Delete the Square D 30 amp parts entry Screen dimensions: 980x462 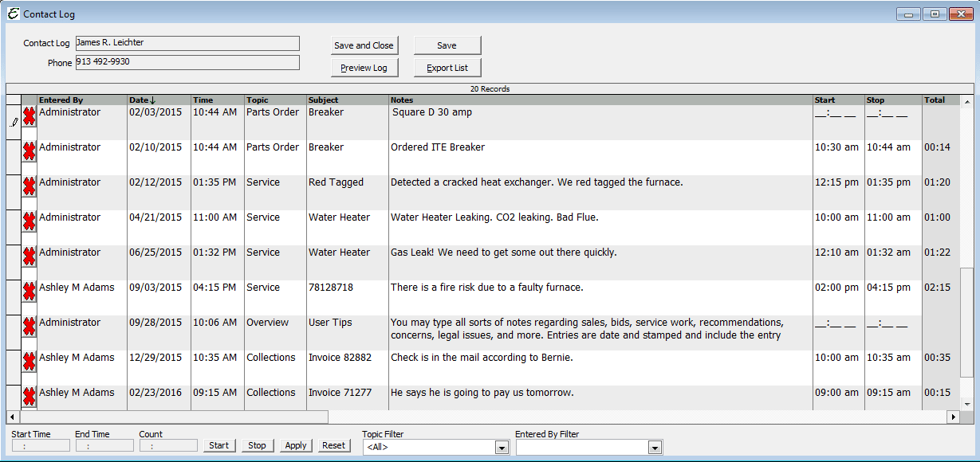(29, 116)
